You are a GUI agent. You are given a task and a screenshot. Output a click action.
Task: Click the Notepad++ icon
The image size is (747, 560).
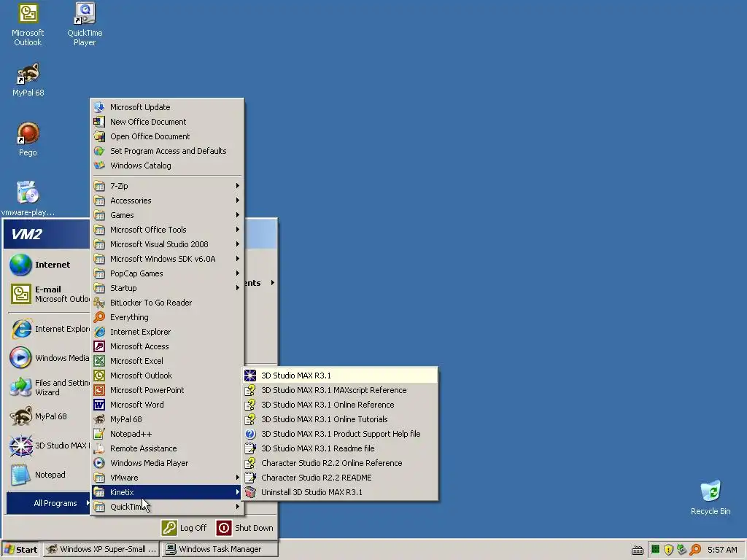[x=99, y=434]
